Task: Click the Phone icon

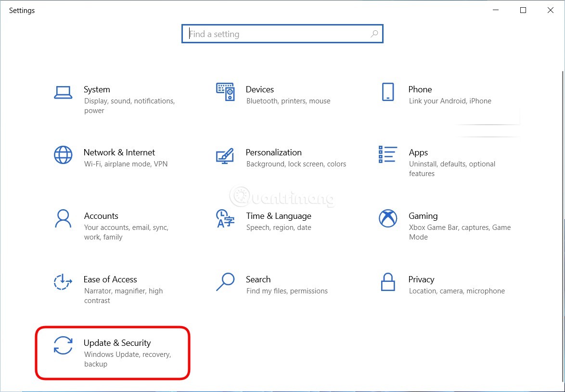Action: pos(388,91)
